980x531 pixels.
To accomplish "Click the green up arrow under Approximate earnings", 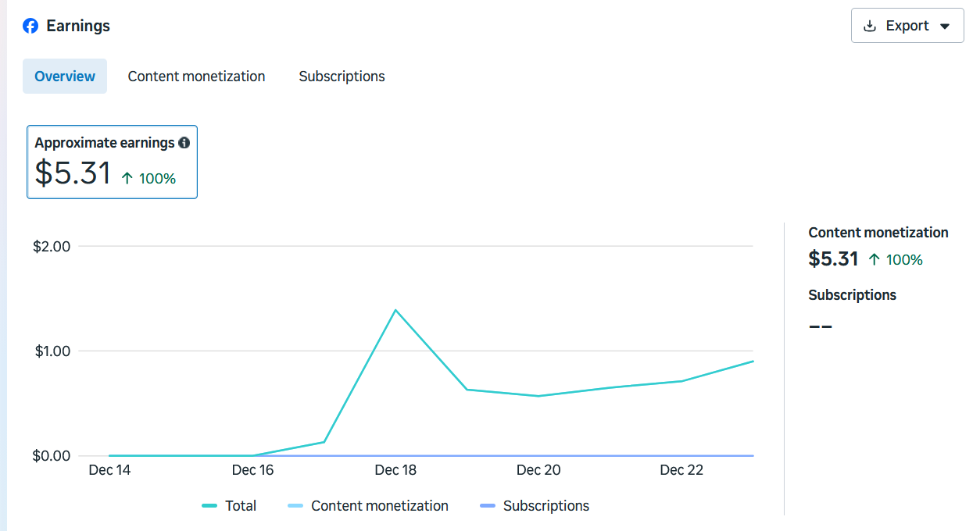I will [127, 178].
